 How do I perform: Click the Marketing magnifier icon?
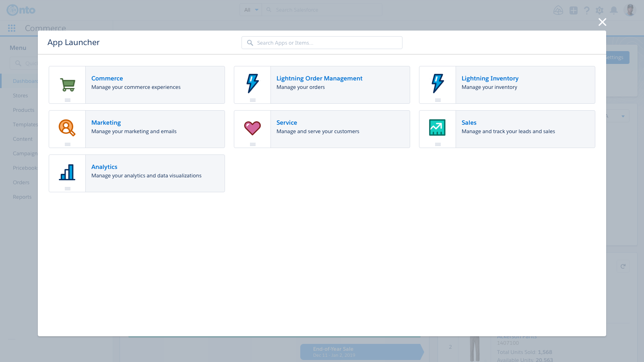pos(67,128)
